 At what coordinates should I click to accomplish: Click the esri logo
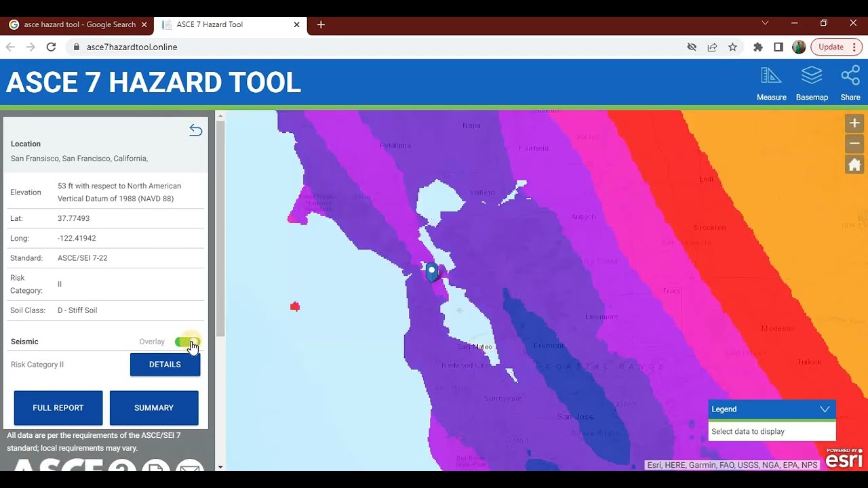pyautogui.click(x=844, y=459)
